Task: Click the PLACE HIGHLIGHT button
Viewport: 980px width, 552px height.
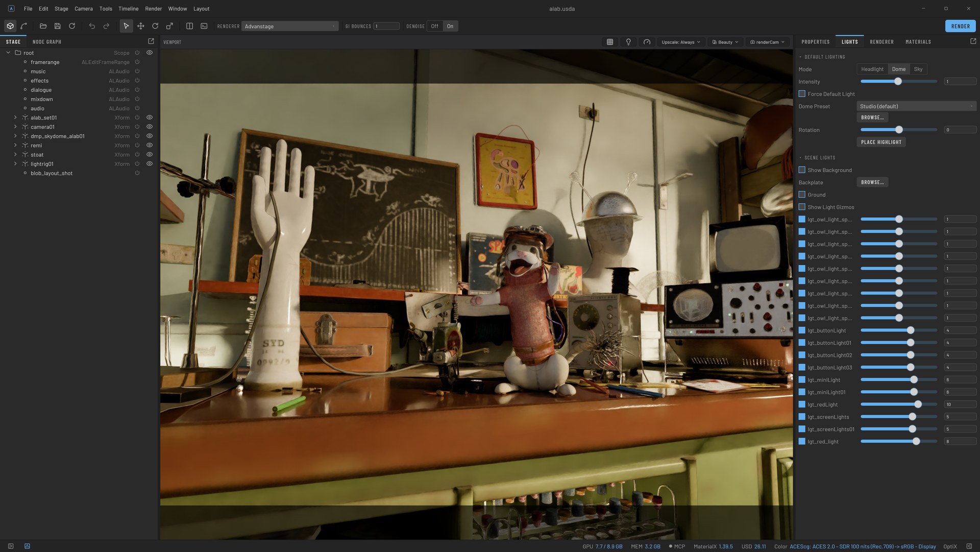Action: 881,142
